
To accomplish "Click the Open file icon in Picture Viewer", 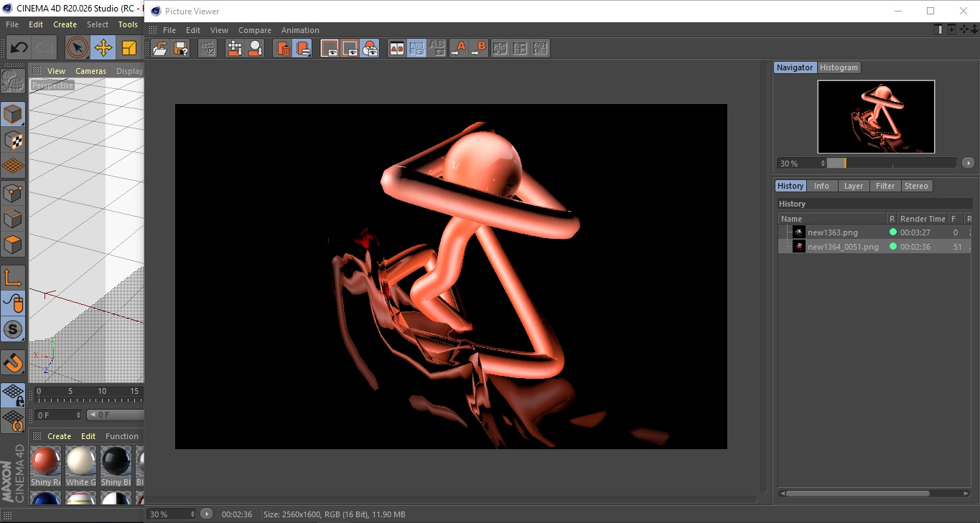I will [161, 48].
